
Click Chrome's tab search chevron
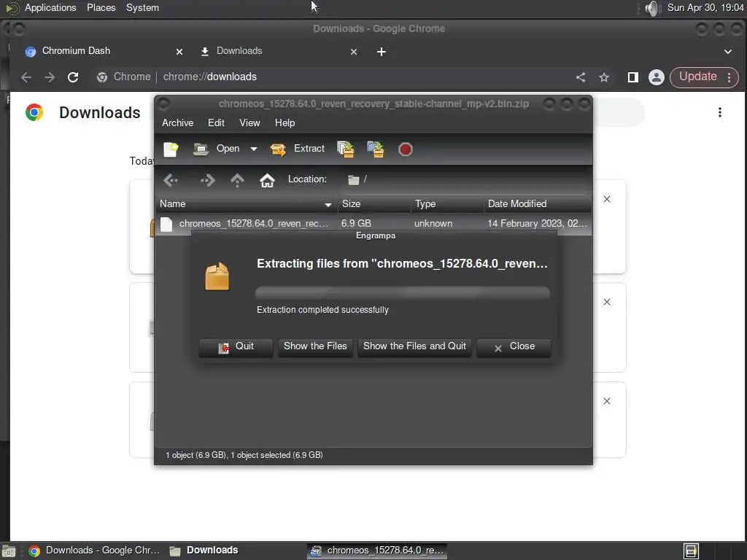[727, 52]
